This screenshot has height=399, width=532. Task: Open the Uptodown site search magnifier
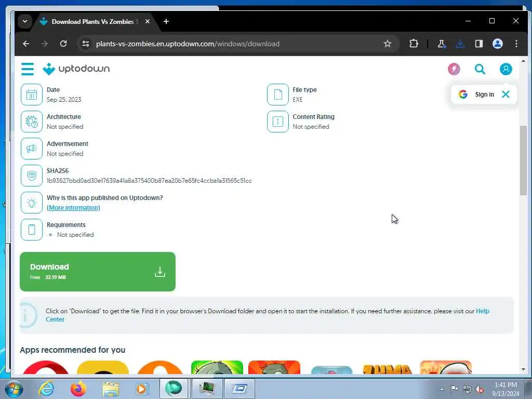click(480, 69)
